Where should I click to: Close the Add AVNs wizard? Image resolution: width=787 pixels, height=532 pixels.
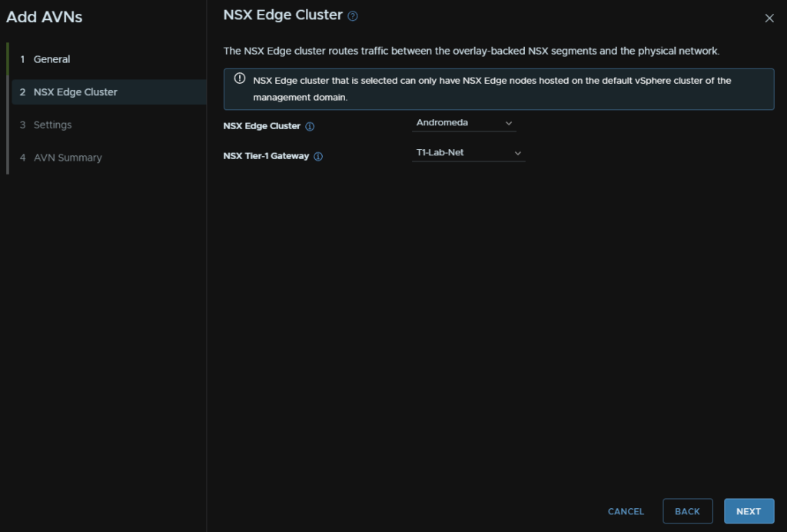click(769, 18)
